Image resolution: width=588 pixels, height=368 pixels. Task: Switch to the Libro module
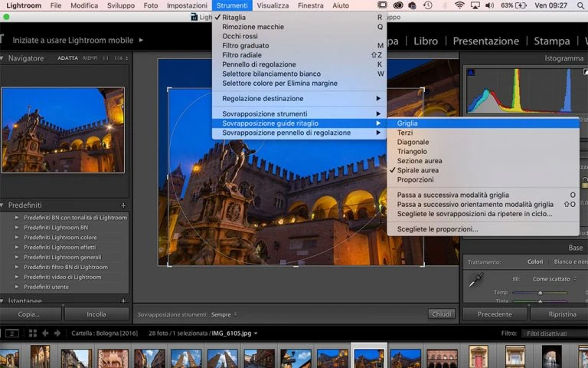click(x=426, y=41)
